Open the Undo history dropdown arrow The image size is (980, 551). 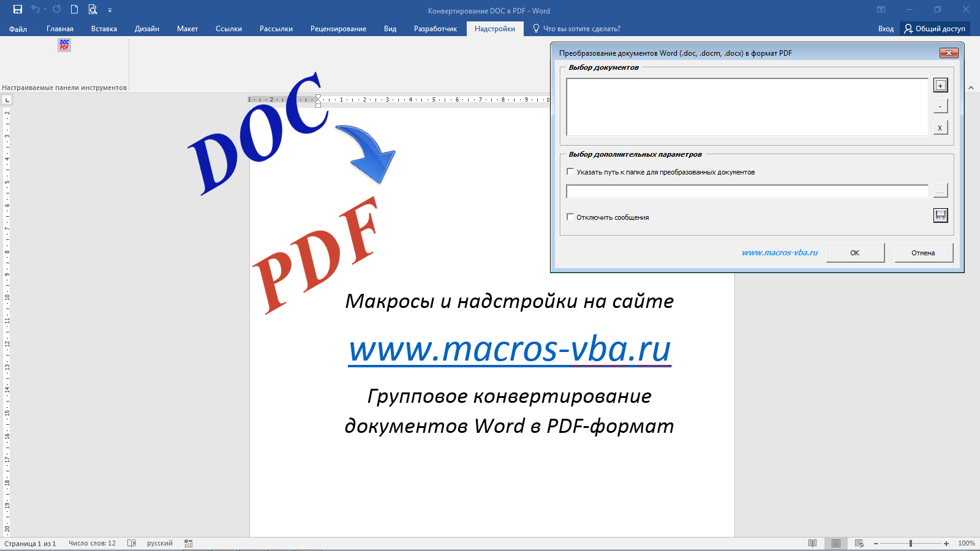pos(45,9)
